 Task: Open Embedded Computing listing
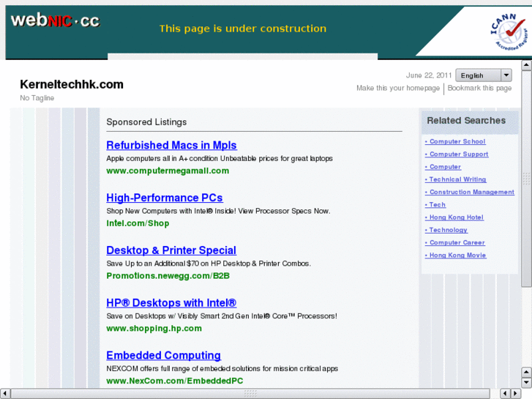pos(163,356)
